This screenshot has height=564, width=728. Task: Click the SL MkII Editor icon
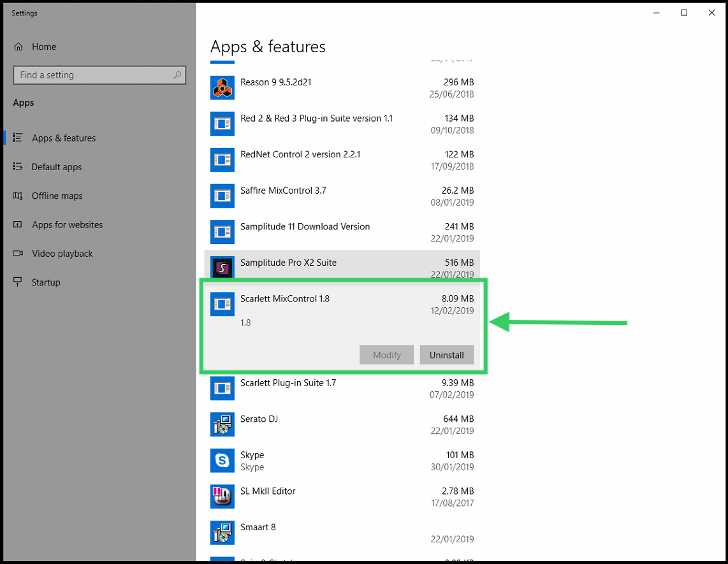(222, 496)
